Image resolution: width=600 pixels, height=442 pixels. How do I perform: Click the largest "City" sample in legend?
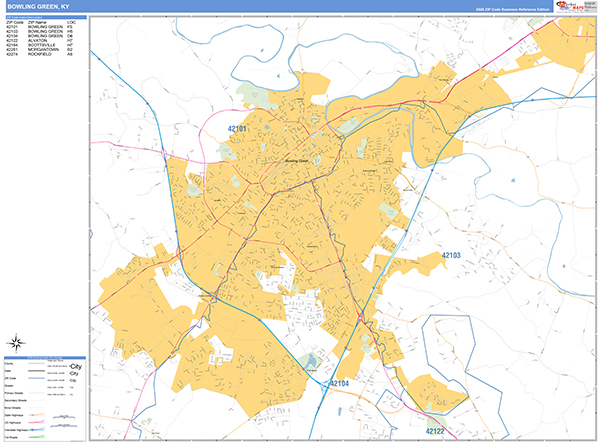(76, 367)
